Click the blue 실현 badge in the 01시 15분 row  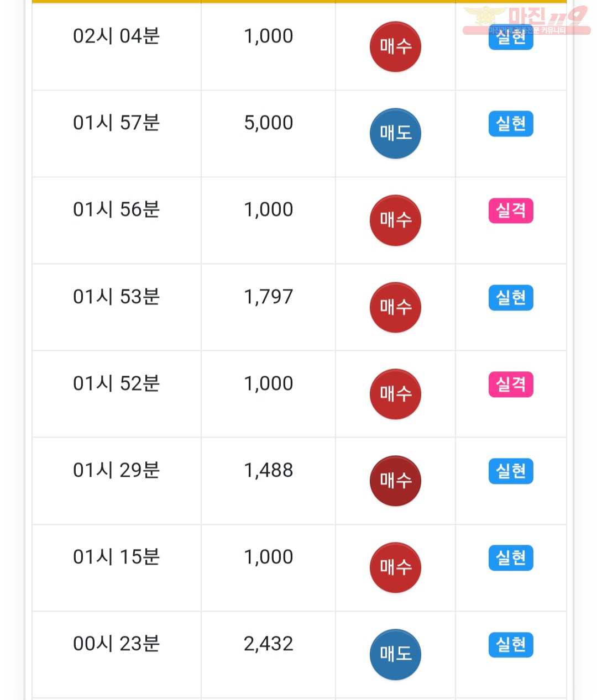click(511, 558)
